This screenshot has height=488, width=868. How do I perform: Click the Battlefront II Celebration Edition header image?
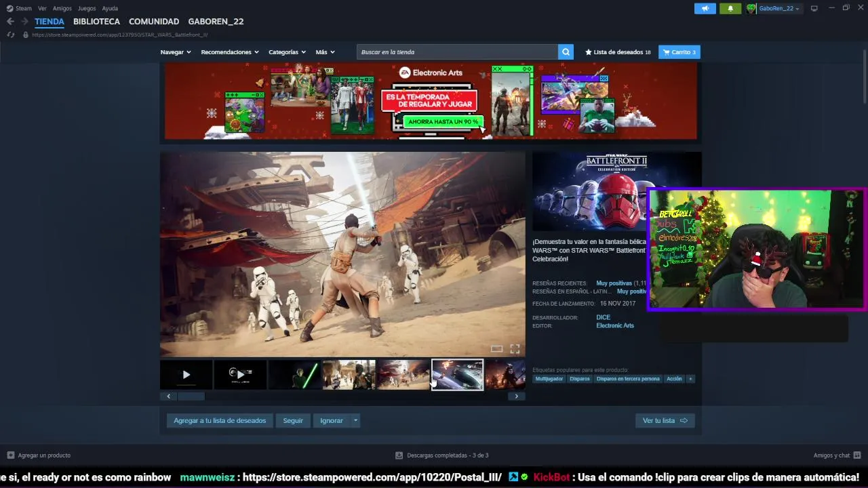click(590, 191)
